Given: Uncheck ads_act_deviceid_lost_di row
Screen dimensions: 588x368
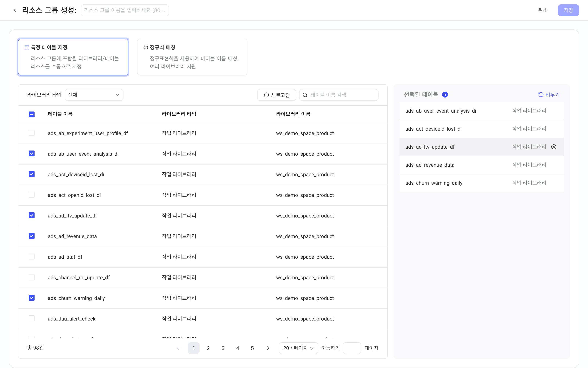Looking at the screenshot, I should 32,174.
